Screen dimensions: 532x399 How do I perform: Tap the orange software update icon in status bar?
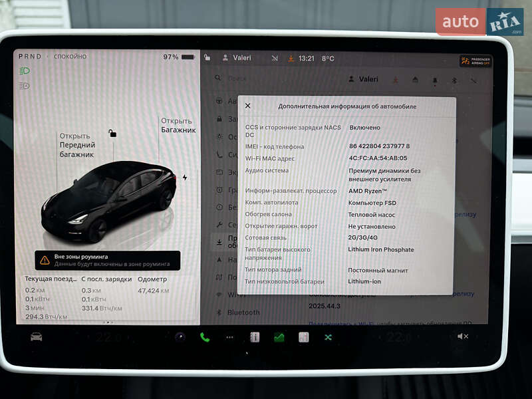(x=291, y=58)
